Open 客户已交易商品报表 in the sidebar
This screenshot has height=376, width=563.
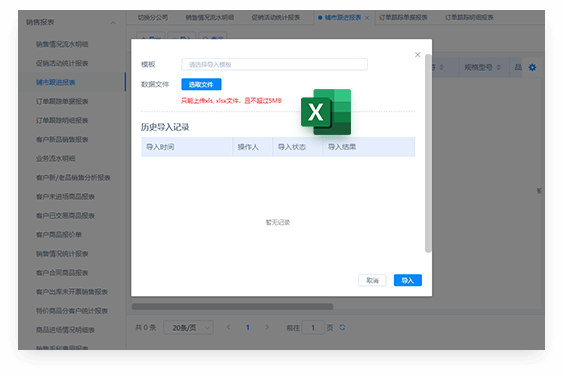(x=65, y=215)
